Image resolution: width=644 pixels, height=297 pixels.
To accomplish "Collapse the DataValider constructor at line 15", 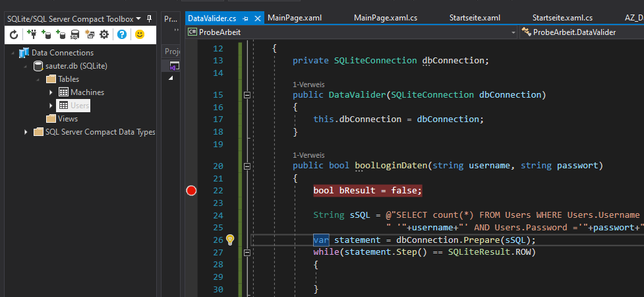I will pos(247,95).
